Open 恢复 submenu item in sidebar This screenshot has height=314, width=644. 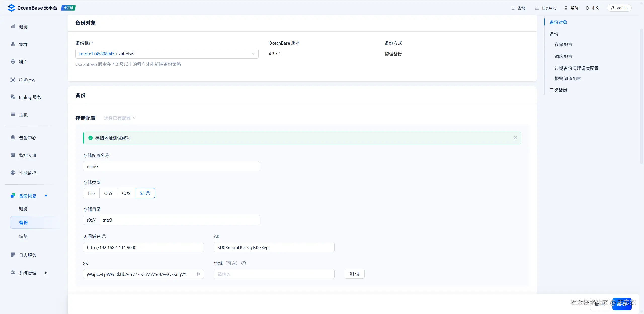coord(23,236)
